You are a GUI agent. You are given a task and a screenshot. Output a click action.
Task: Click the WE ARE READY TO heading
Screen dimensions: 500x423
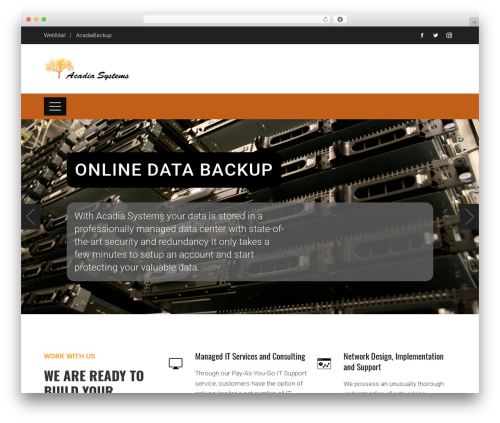tap(94, 376)
